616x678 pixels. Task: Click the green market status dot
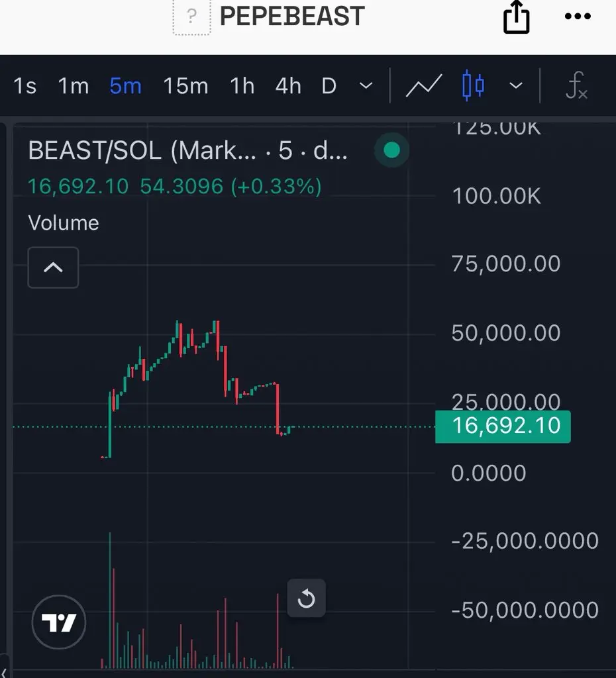coord(392,150)
